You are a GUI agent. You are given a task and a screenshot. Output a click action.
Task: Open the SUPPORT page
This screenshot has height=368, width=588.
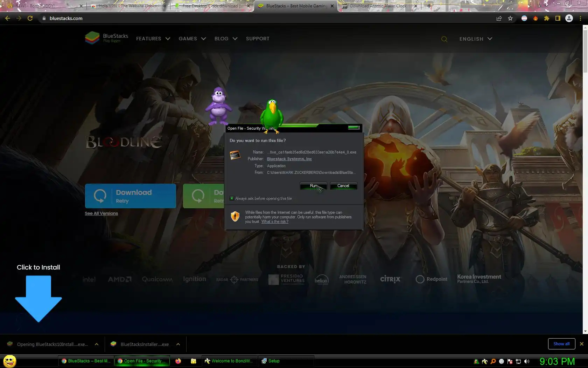tap(258, 39)
